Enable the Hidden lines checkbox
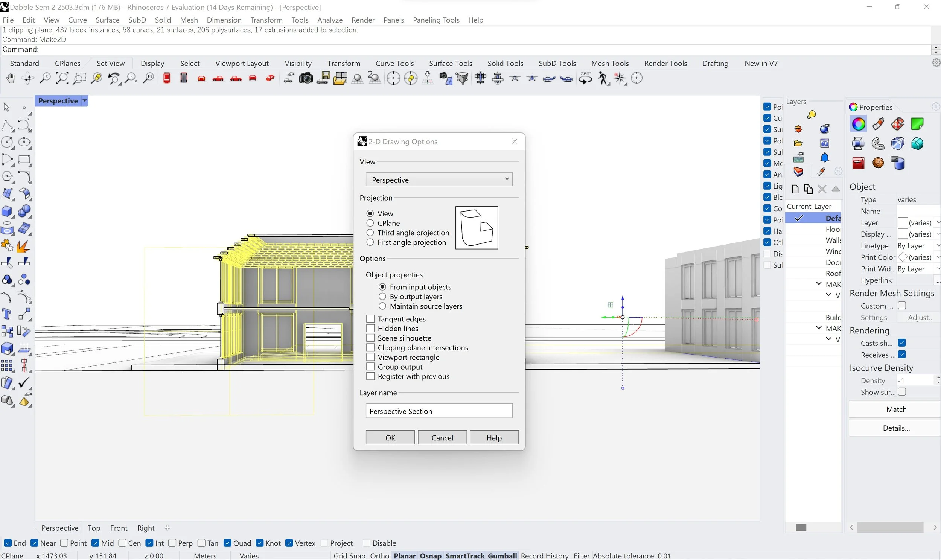This screenshot has width=941, height=560. (x=370, y=328)
